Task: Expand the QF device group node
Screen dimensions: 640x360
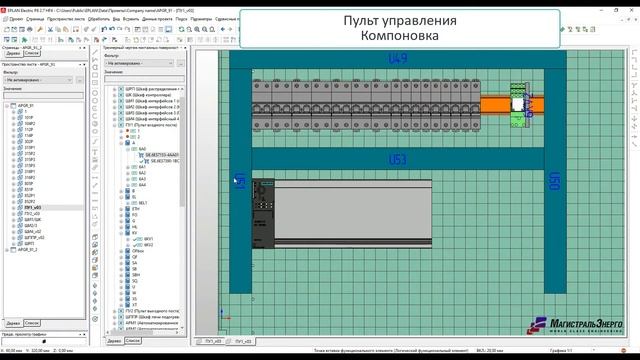Action: (121, 257)
